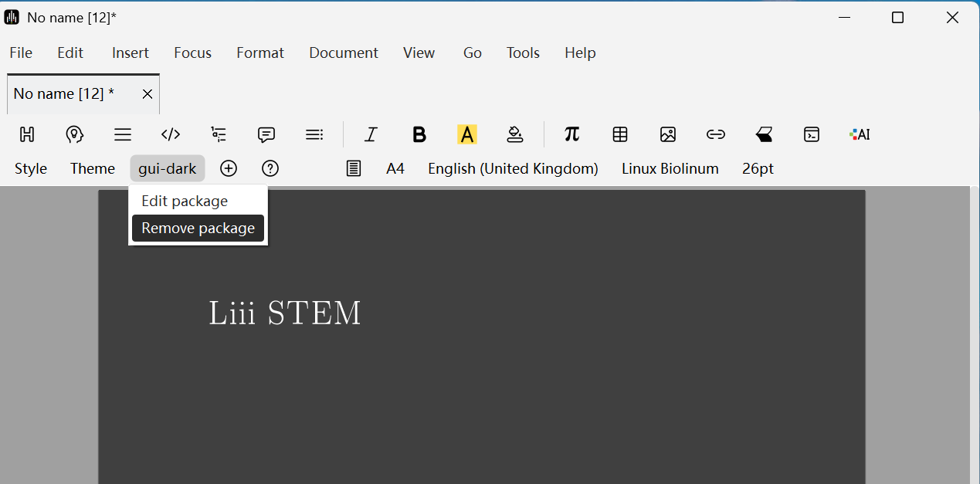The height and width of the screenshot is (484, 980).
Task: Open English (United Kingdom) language dropdown
Action: tap(513, 168)
